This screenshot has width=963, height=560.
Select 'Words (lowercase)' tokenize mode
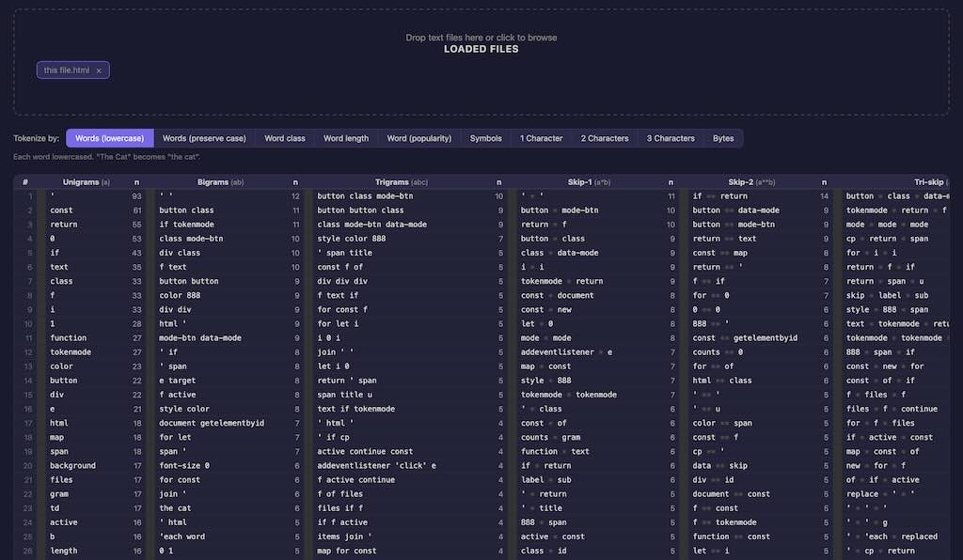click(108, 138)
